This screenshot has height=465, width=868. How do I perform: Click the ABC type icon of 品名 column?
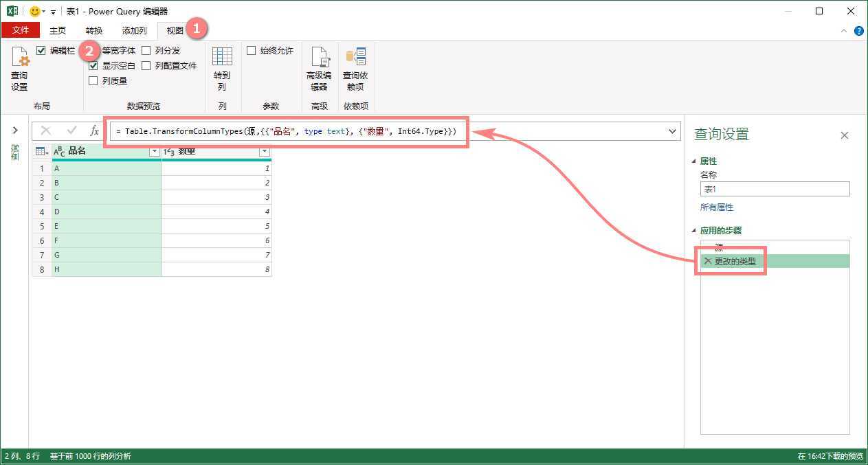[59, 152]
